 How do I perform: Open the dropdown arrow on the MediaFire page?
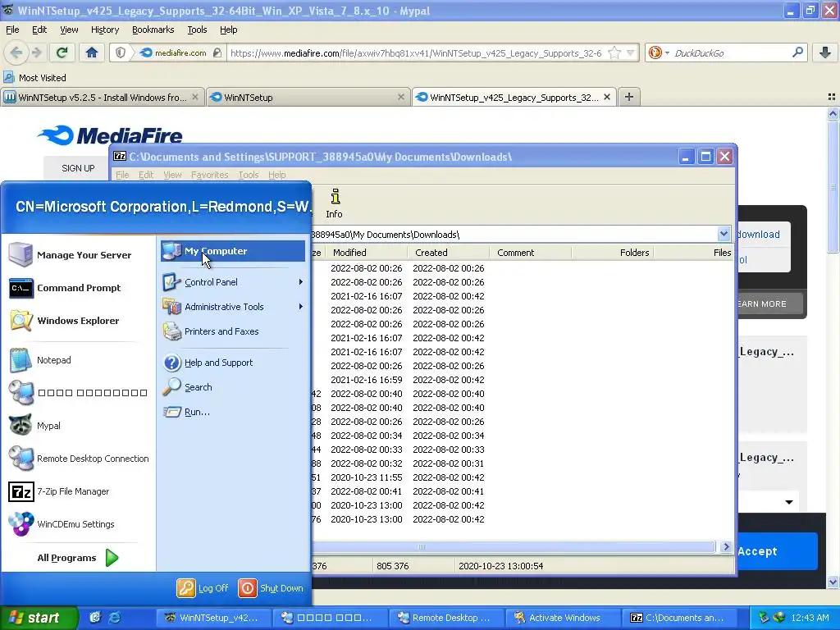tap(789, 502)
